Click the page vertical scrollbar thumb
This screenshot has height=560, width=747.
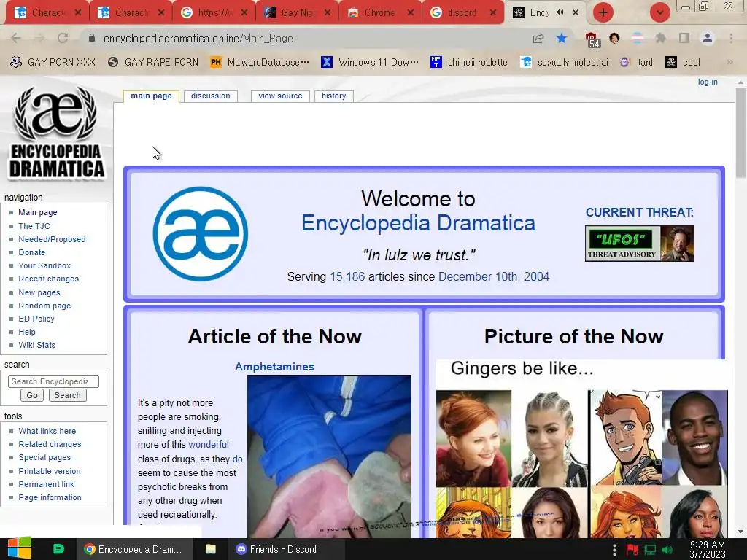[x=740, y=133]
